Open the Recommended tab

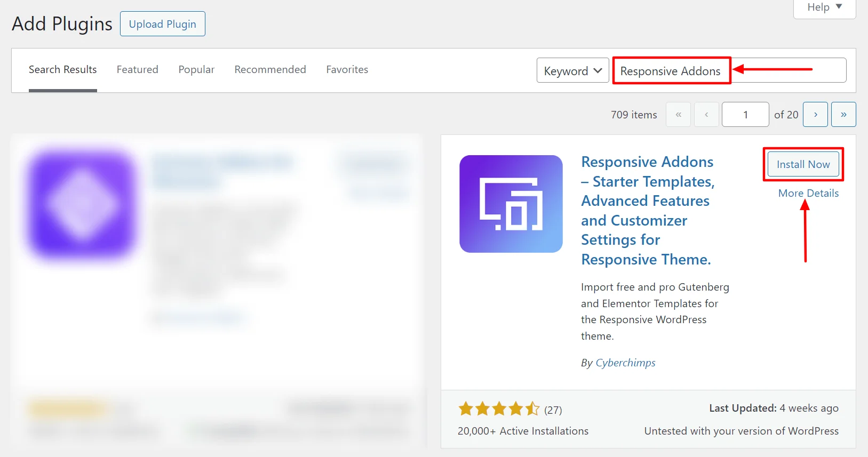270,70
